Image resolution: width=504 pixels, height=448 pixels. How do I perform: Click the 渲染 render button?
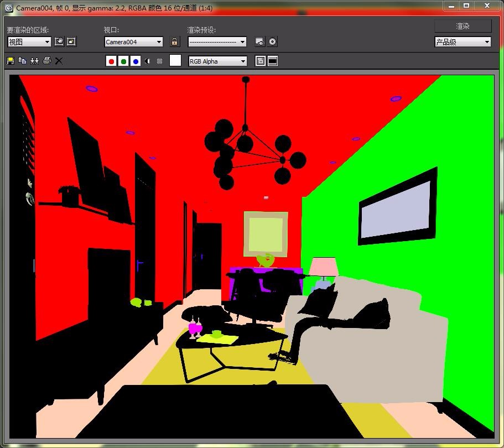[463, 26]
